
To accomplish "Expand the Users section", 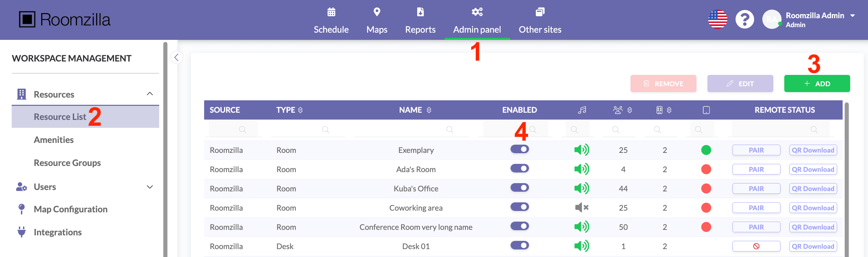I will click(150, 187).
